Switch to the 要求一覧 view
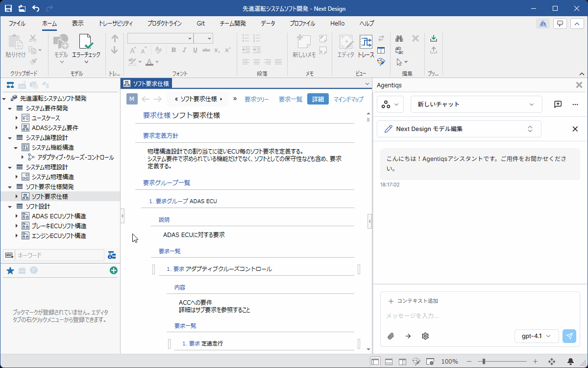588x368 pixels. click(291, 99)
